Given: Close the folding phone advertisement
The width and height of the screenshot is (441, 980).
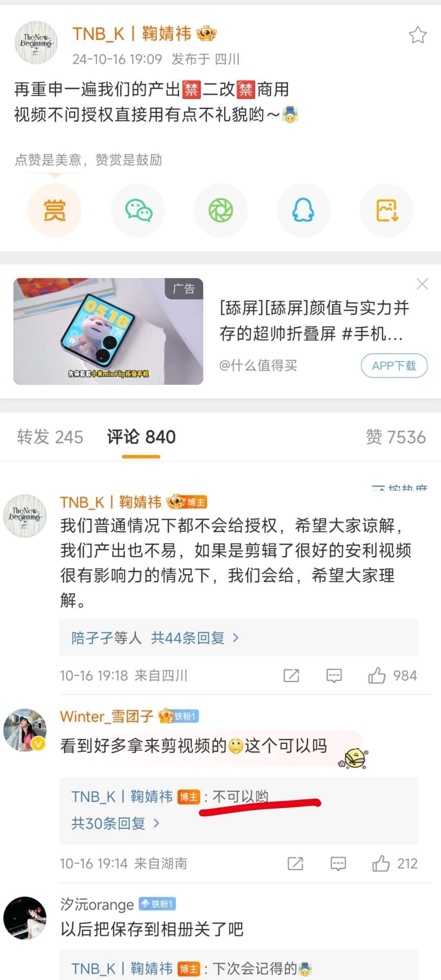Looking at the screenshot, I should 422,284.
